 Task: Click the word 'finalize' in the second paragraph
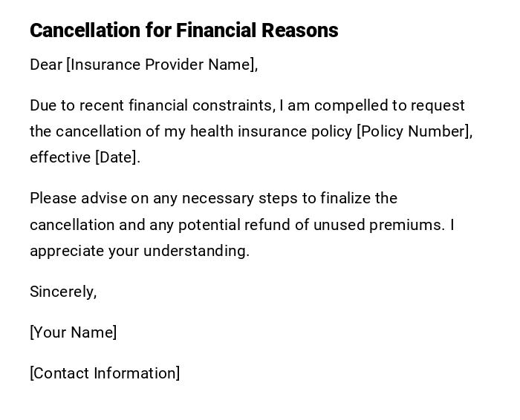click(344, 198)
